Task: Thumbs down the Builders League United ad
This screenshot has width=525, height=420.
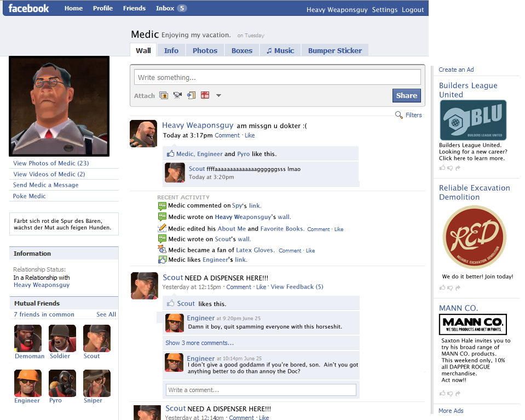Action: point(450,168)
